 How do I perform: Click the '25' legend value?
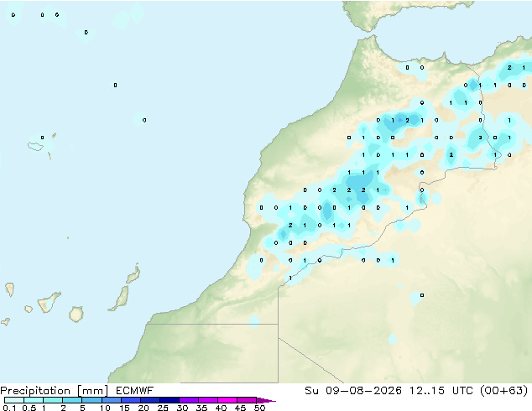pos(163,408)
